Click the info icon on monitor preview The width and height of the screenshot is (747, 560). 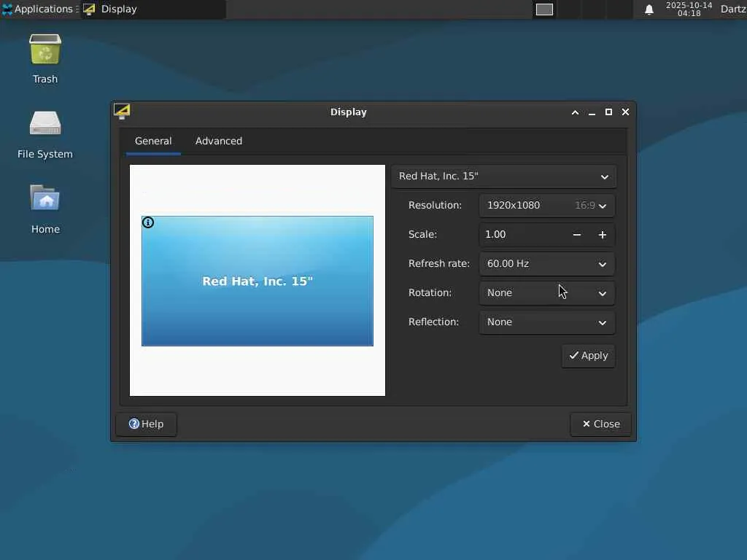(x=148, y=222)
